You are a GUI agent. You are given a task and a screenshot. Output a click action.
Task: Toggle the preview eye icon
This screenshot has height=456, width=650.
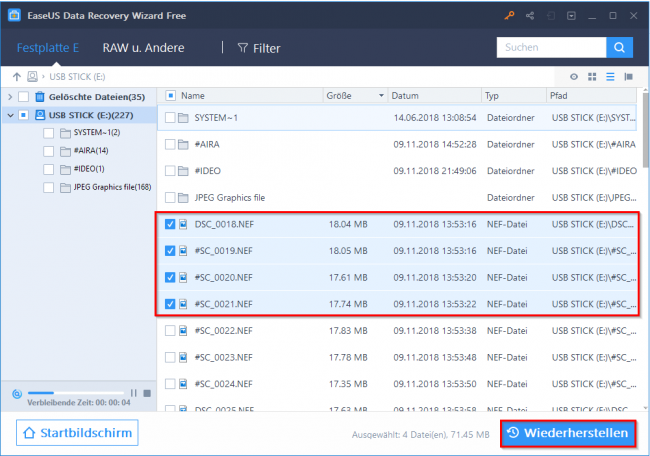coord(574,77)
